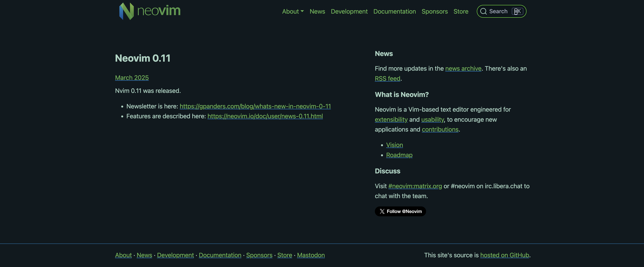Open the news archive link

point(463,69)
